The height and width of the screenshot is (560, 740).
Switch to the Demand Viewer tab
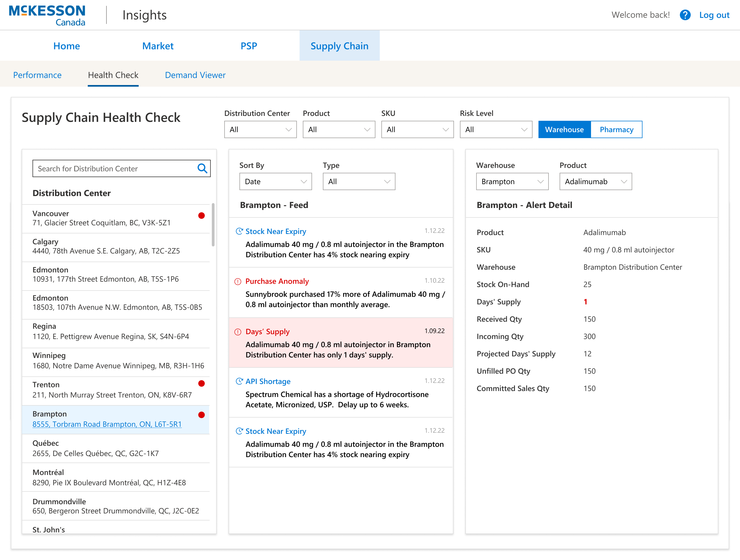coord(195,75)
